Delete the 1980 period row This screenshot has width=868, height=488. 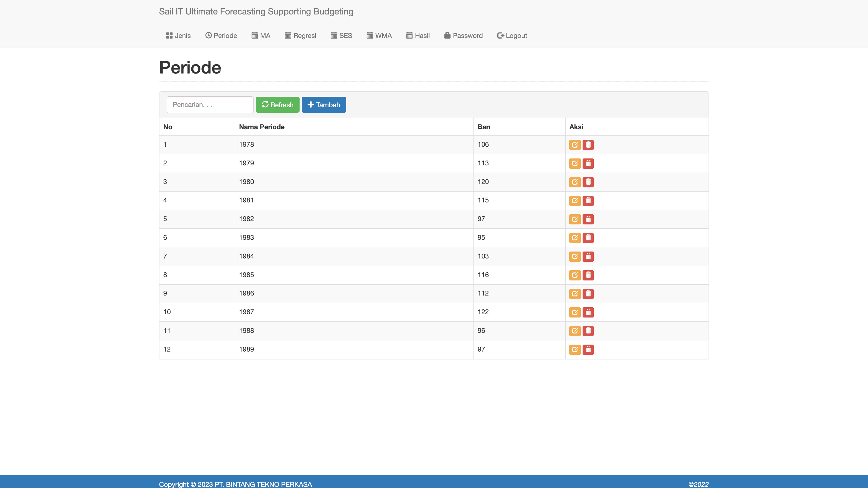tap(588, 182)
